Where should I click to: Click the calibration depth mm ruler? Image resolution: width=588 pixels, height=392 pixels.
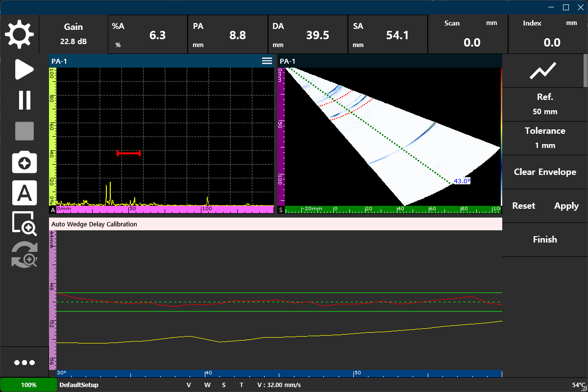(52, 300)
